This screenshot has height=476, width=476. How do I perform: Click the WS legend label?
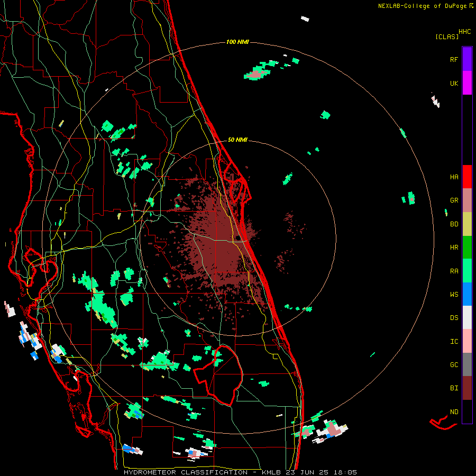tap(454, 295)
